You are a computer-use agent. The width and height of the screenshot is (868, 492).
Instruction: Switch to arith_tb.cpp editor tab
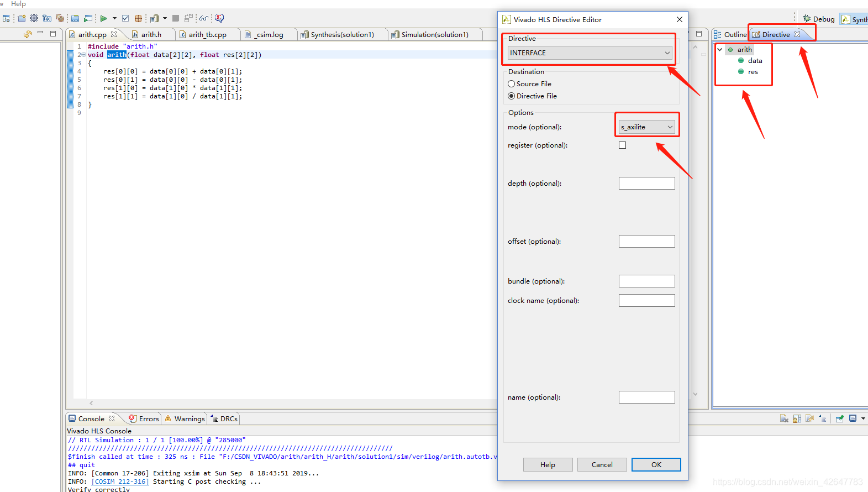coord(207,34)
